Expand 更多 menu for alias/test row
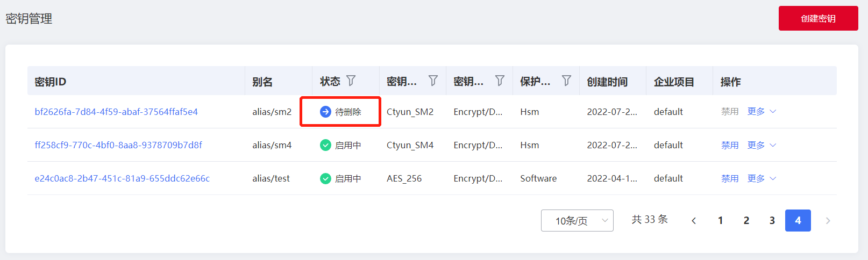 [x=762, y=178]
